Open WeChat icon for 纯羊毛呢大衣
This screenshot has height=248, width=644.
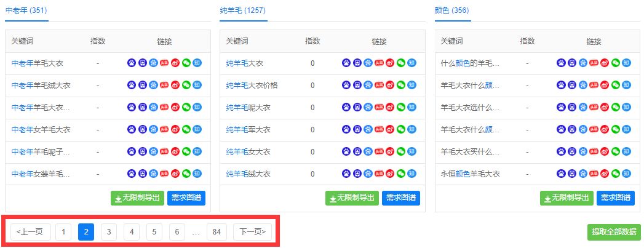[401, 107]
